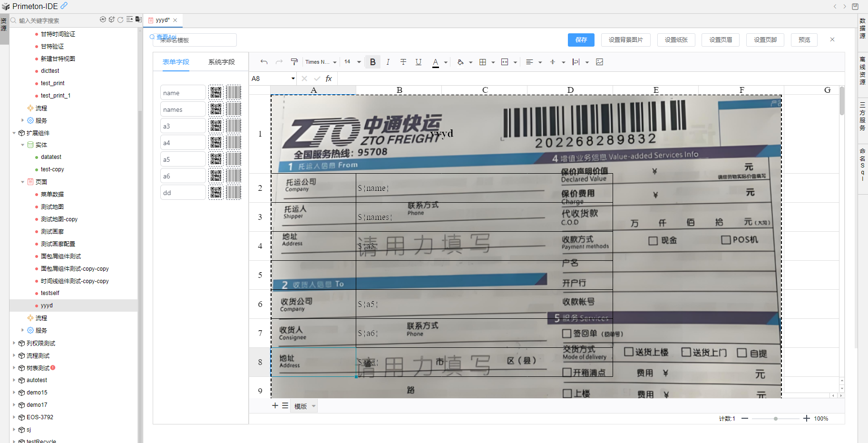Click the AI icon beside the search box

pyautogui.click(x=103, y=20)
